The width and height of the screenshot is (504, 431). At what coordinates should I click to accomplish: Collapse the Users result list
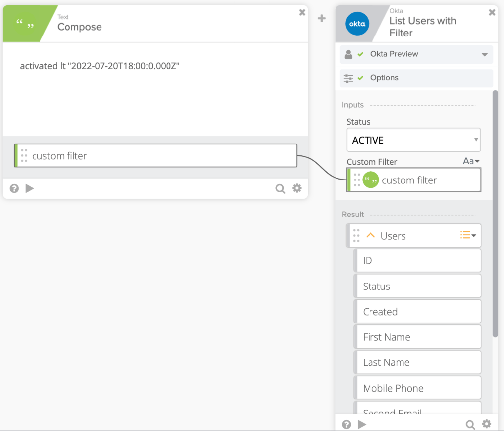coord(371,236)
